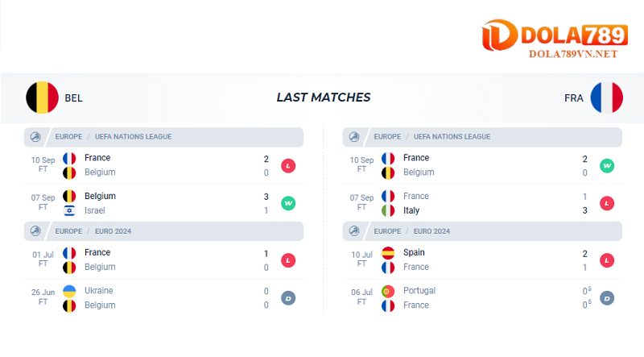Select the LAST MATCHES heading
Screen dimensions: 644x357
(323, 98)
